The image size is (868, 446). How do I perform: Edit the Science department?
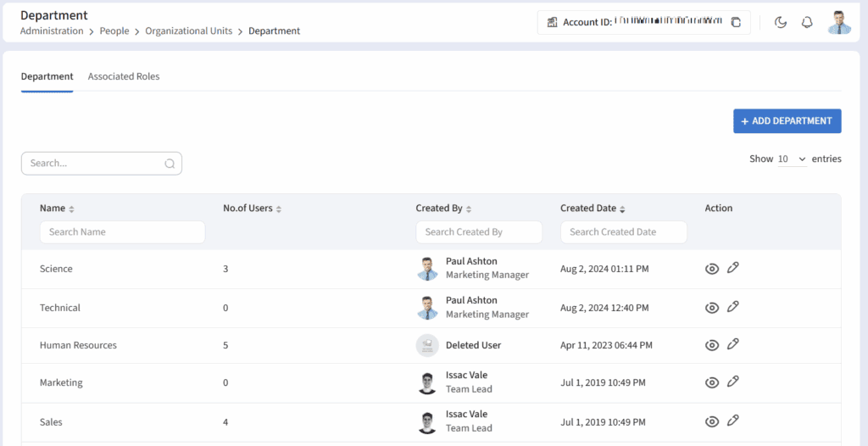733,268
